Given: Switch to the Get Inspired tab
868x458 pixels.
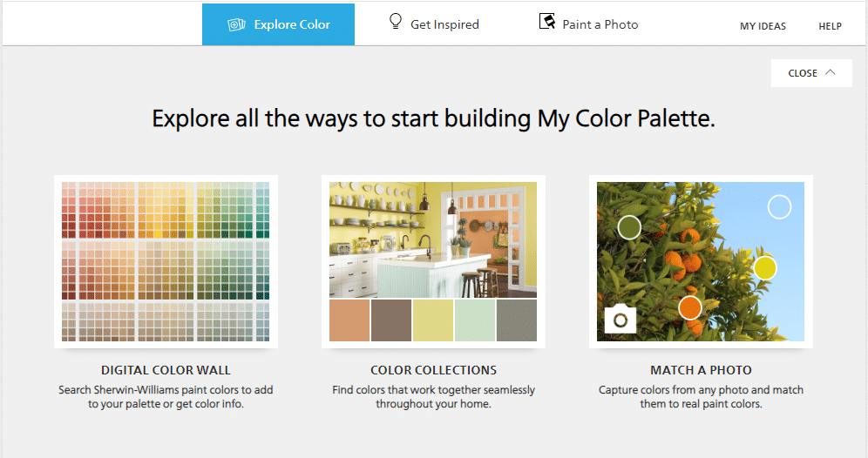Looking at the screenshot, I should pos(433,24).
